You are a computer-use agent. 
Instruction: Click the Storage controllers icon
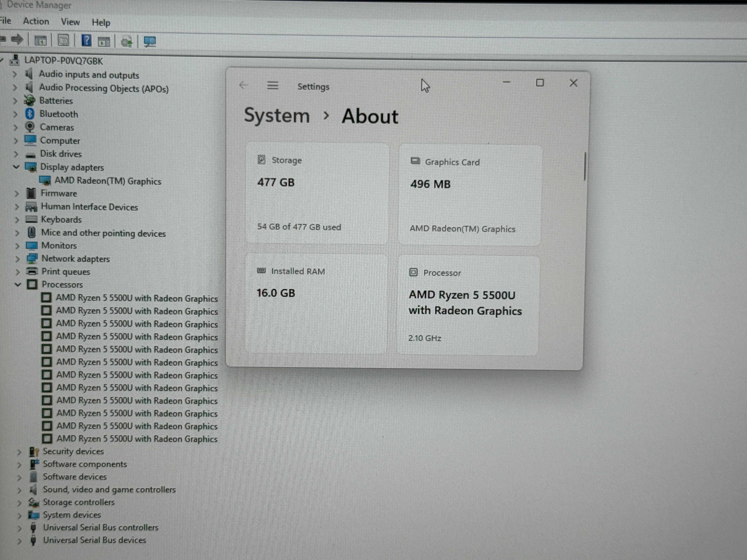[34, 502]
